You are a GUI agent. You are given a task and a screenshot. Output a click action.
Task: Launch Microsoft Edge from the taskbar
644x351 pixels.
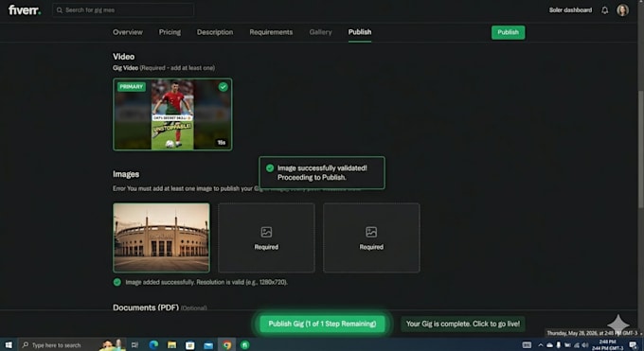coord(153,344)
